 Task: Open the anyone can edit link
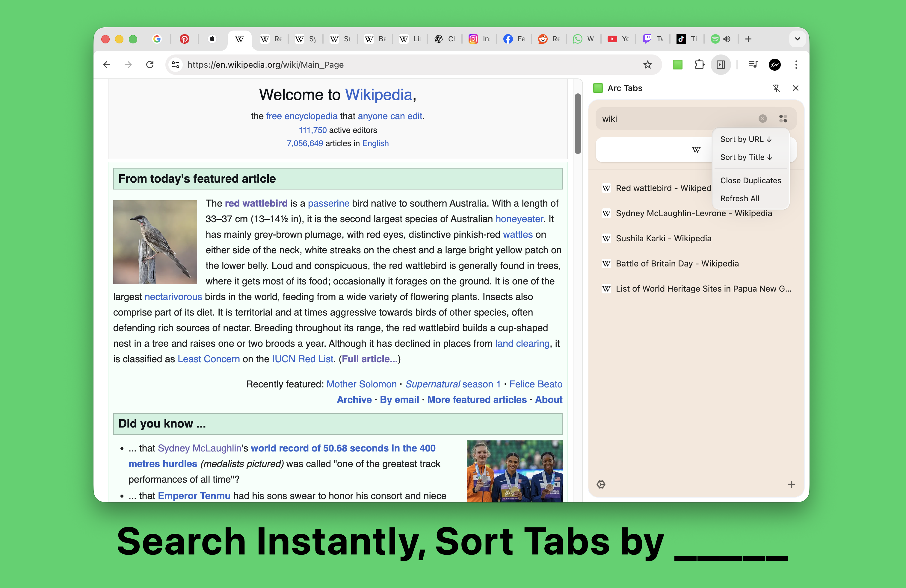pyautogui.click(x=390, y=116)
